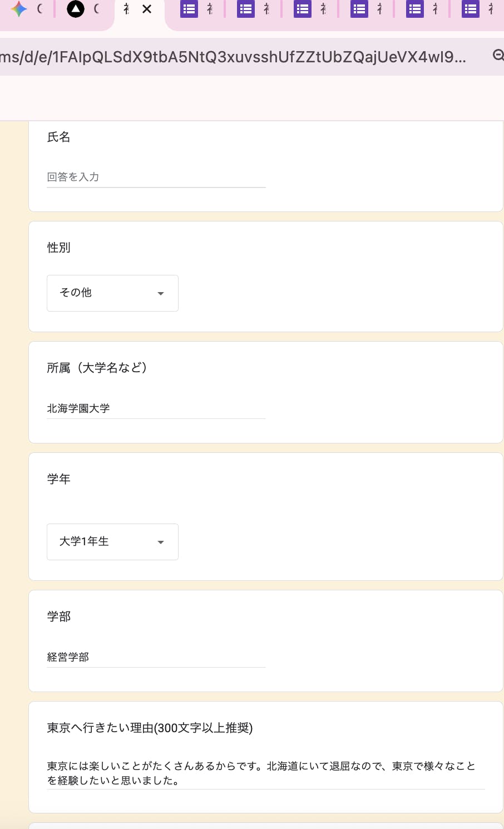Switch to the fourth purple Google Forms tab

coord(359,9)
